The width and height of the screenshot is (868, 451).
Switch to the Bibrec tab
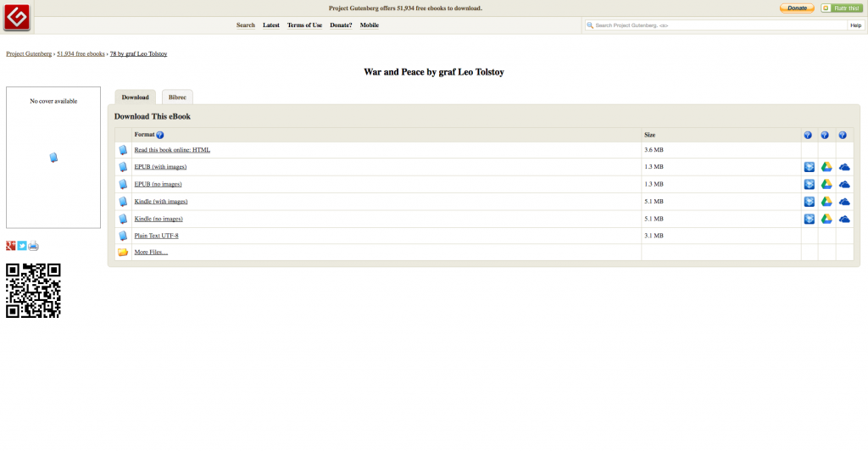(177, 97)
